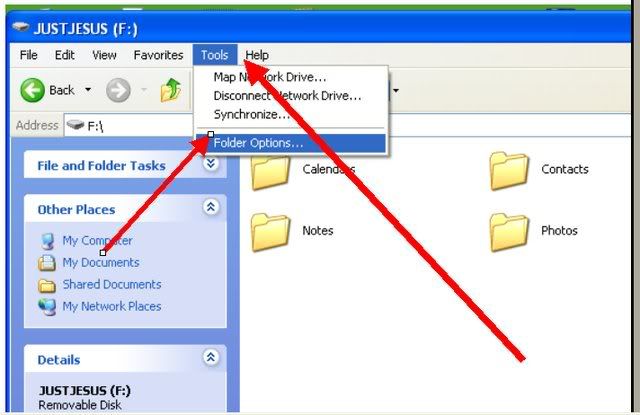
Task: Click the Up folder toolbar icon
Action: click(x=171, y=90)
